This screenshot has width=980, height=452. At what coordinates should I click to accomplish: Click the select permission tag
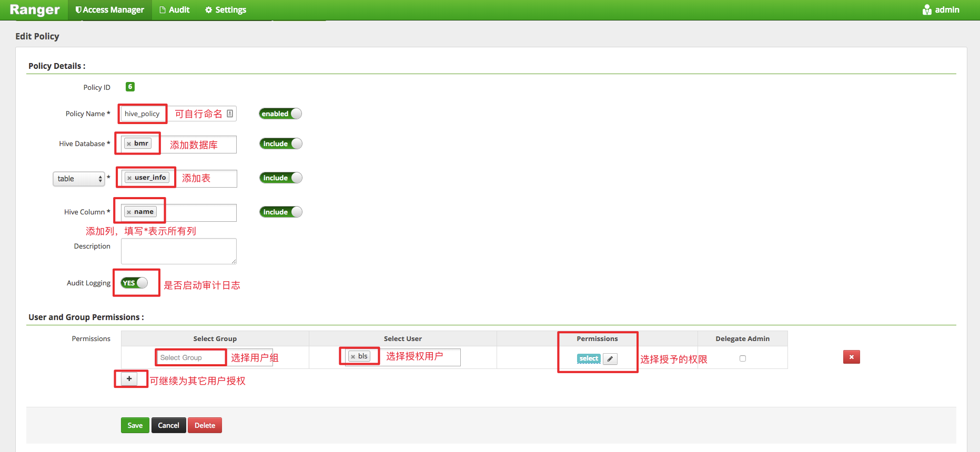pyautogui.click(x=589, y=358)
